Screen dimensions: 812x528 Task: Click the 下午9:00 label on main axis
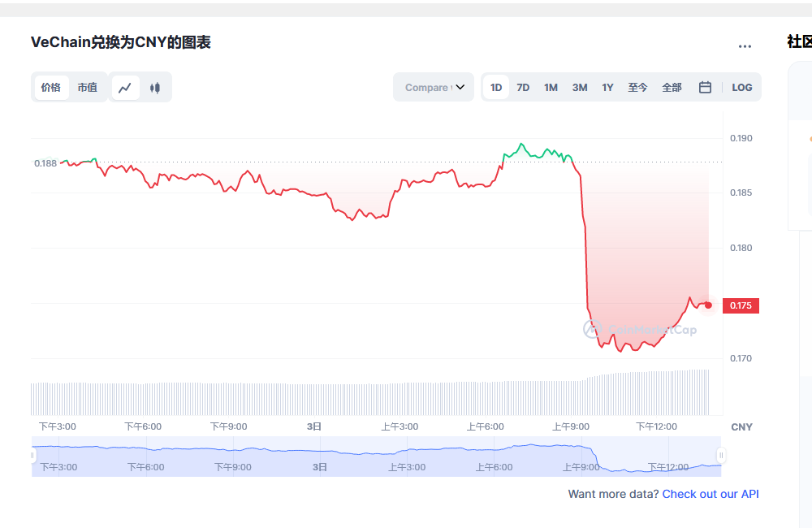tap(228, 426)
